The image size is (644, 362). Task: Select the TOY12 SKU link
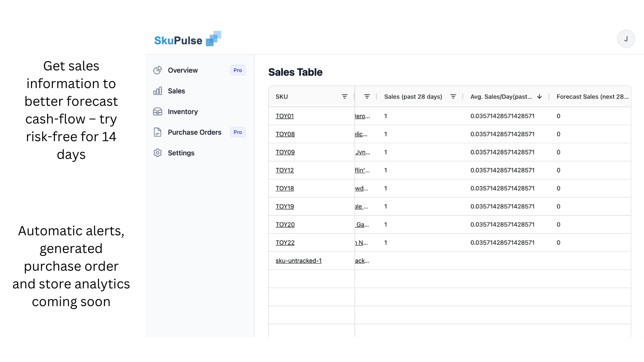pyautogui.click(x=284, y=170)
